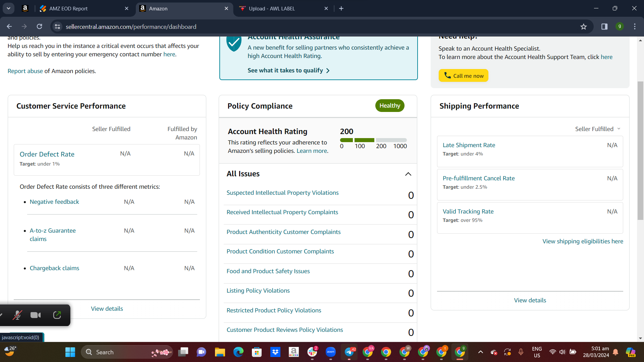View details for Shipping Performance
644x362 pixels.
[530, 300]
